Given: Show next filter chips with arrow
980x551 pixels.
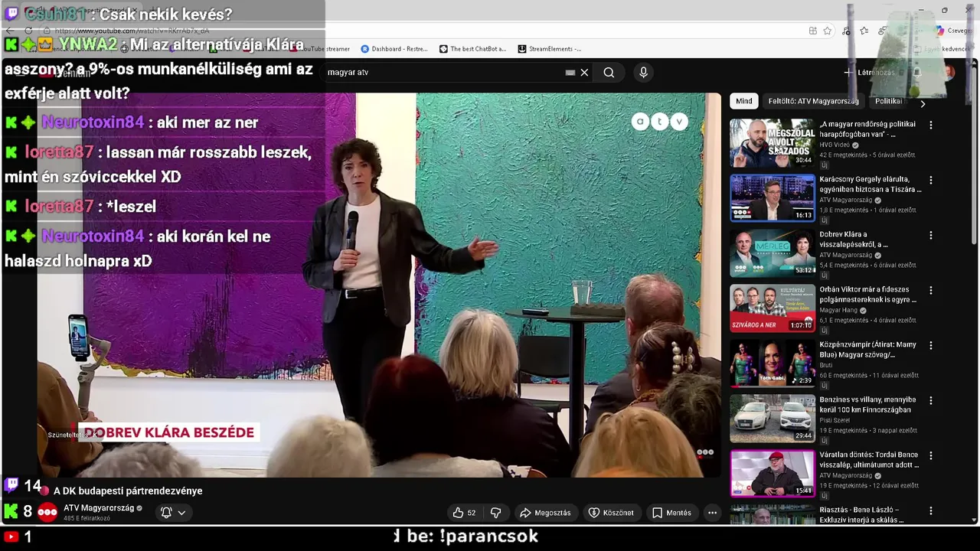Looking at the screenshot, I should click(x=923, y=103).
